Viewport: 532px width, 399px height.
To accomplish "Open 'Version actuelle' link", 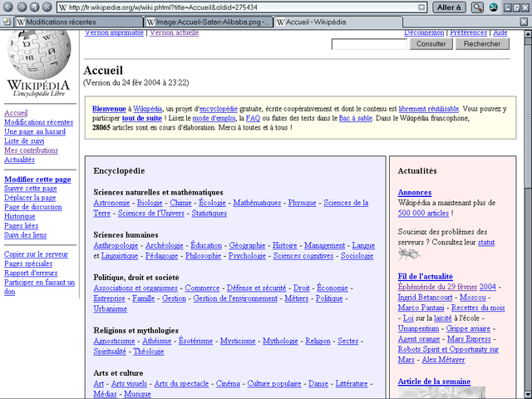I will click(x=175, y=32).
